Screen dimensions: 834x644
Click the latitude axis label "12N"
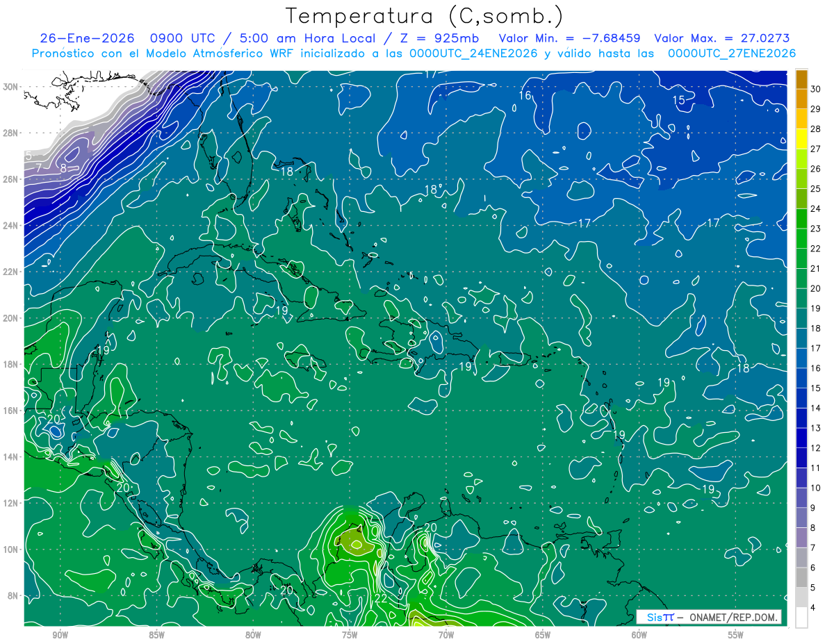coord(11,503)
